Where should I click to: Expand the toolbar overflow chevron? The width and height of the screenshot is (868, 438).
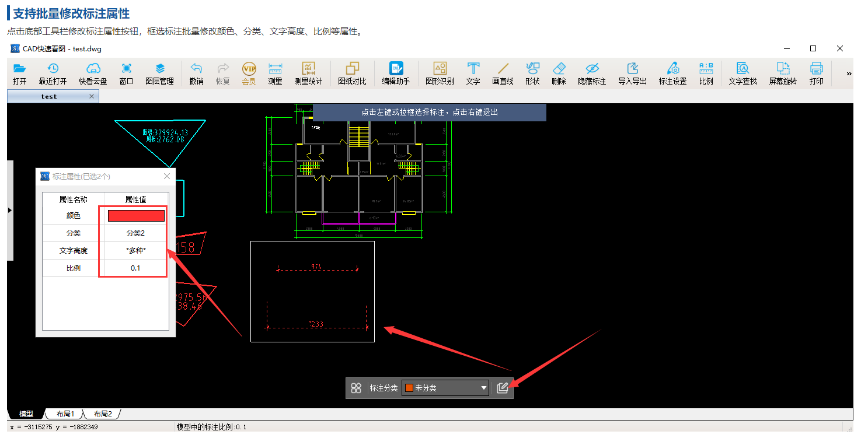click(849, 73)
